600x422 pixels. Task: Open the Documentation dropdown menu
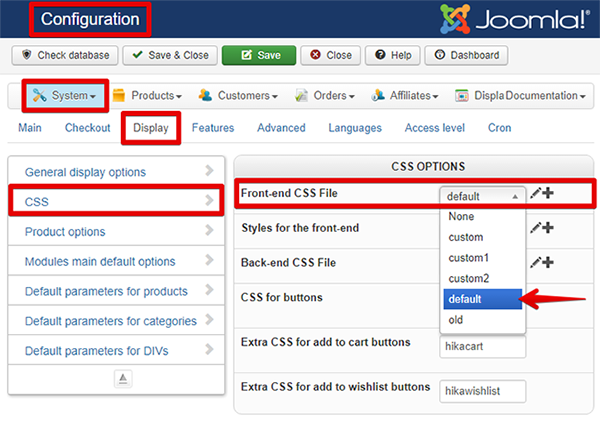point(546,96)
